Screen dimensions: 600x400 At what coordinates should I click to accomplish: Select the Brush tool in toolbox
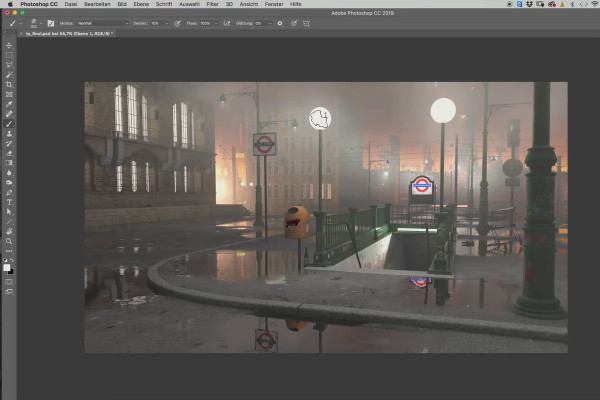9,124
